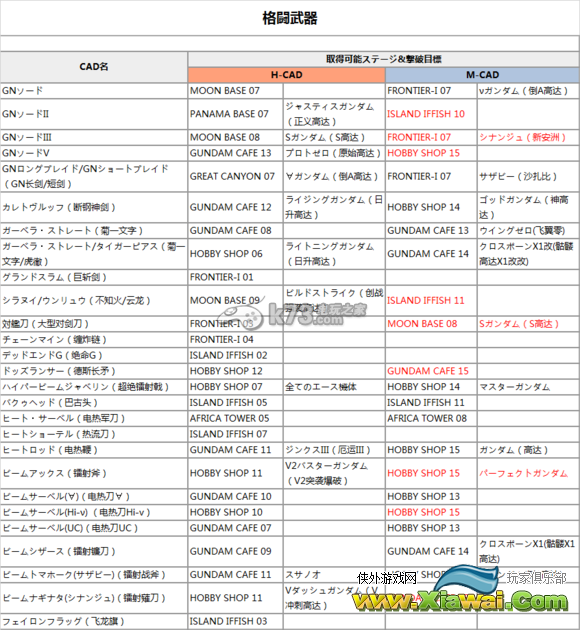Click the νガンダム (倒A高达) cell

click(528, 91)
